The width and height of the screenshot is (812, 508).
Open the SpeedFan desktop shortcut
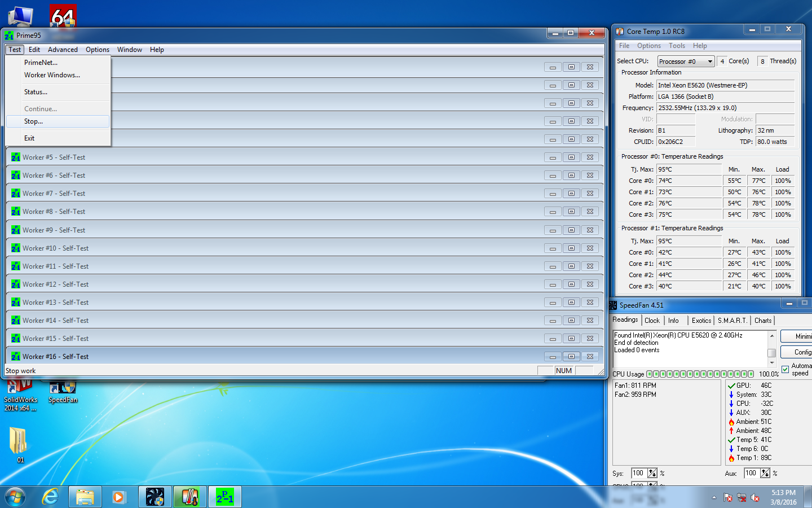point(63,392)
